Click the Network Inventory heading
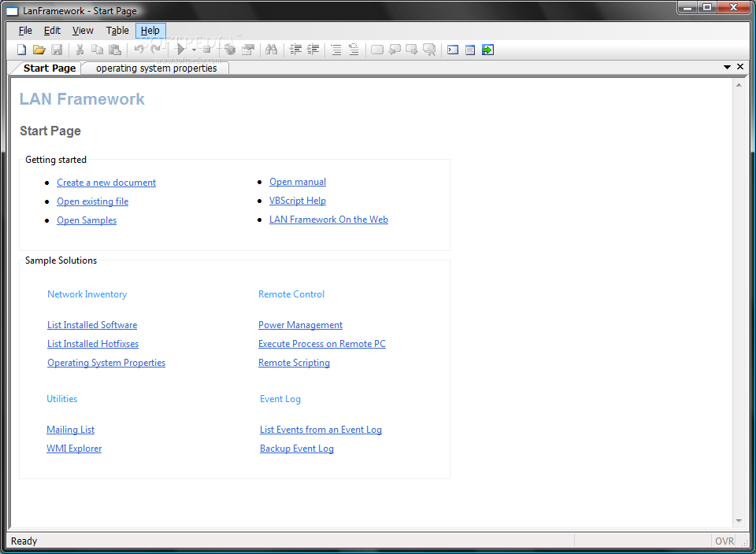 point(87,294)
